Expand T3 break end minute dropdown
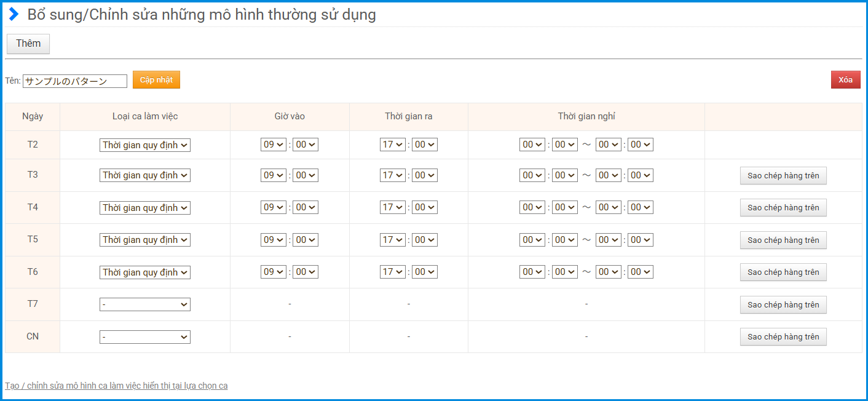The height and width of the screenshot is (401, 868). click(x=640, y=175)
